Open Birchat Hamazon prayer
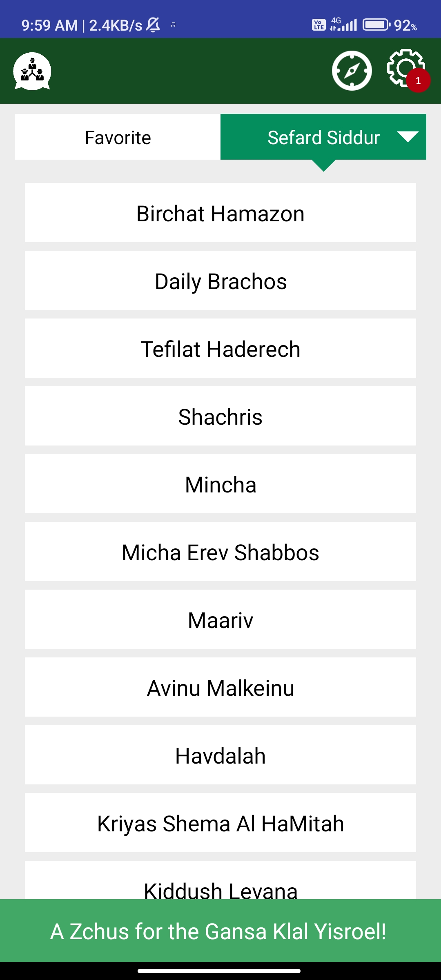441x980 pixels. click(x=220, y=213)
